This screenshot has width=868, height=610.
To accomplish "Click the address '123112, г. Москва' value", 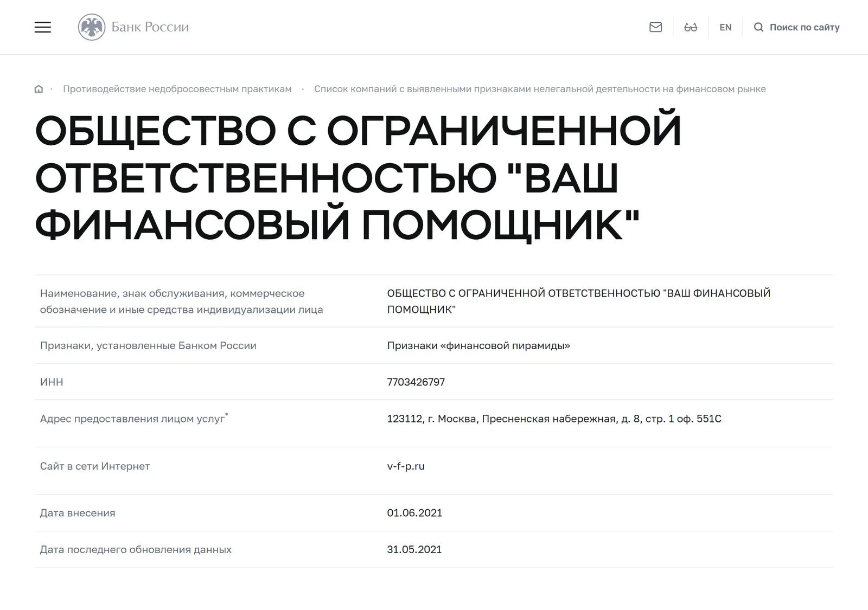I will coord(554,419).
